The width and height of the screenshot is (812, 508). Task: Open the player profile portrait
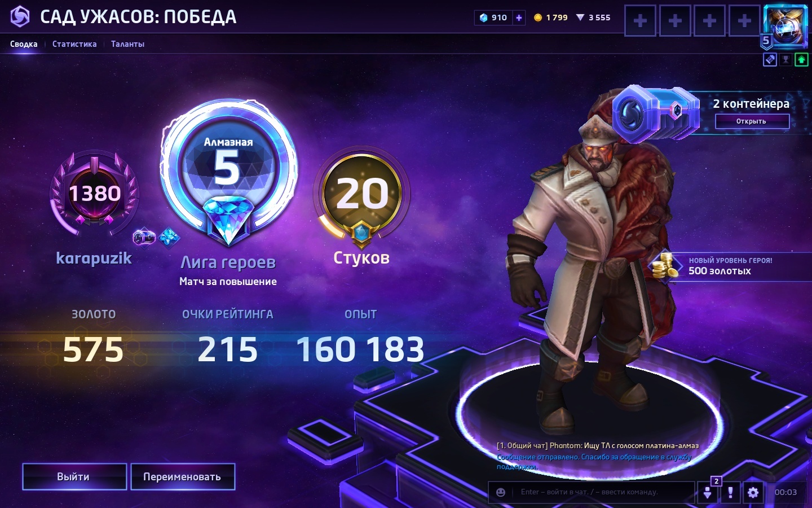(x=785, y=27)
